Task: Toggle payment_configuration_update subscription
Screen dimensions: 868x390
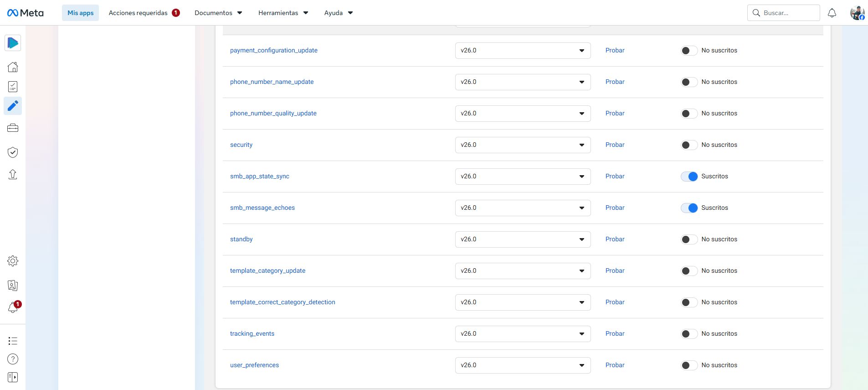Action: coord(689,51)
